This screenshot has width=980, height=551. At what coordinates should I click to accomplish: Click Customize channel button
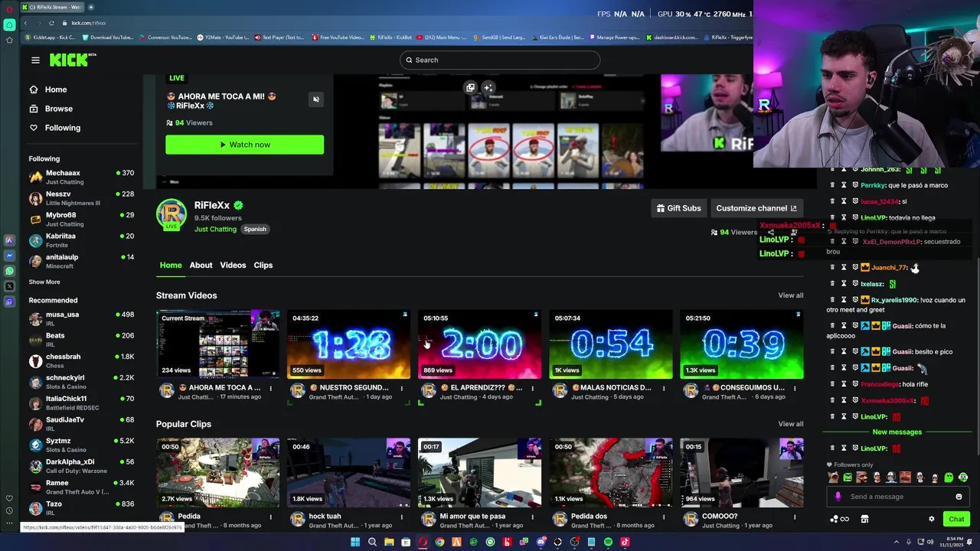(756, 208)
